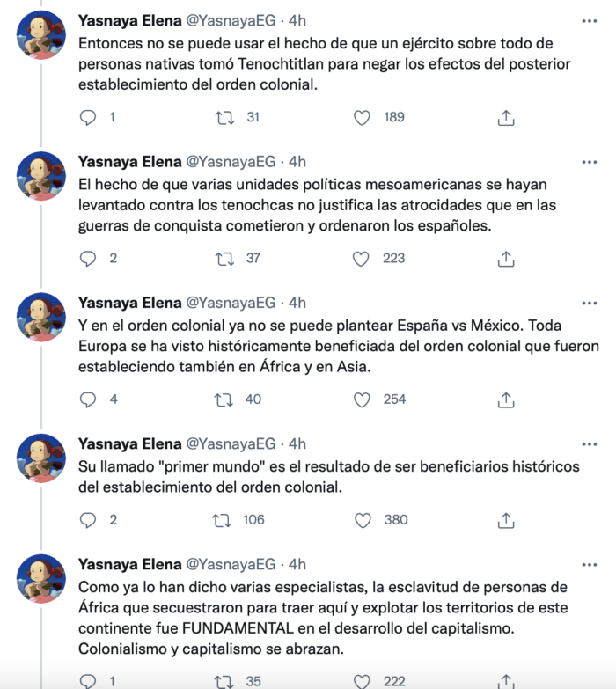Reply to the "primer mundo" tweet

point(87,520)
